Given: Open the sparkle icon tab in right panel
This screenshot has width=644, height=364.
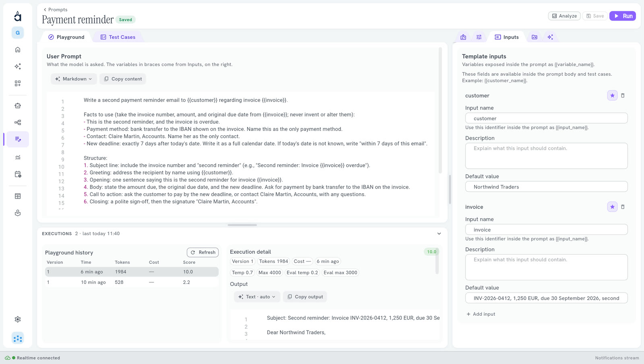Looking at the screenshot, I should pos(550,37).
